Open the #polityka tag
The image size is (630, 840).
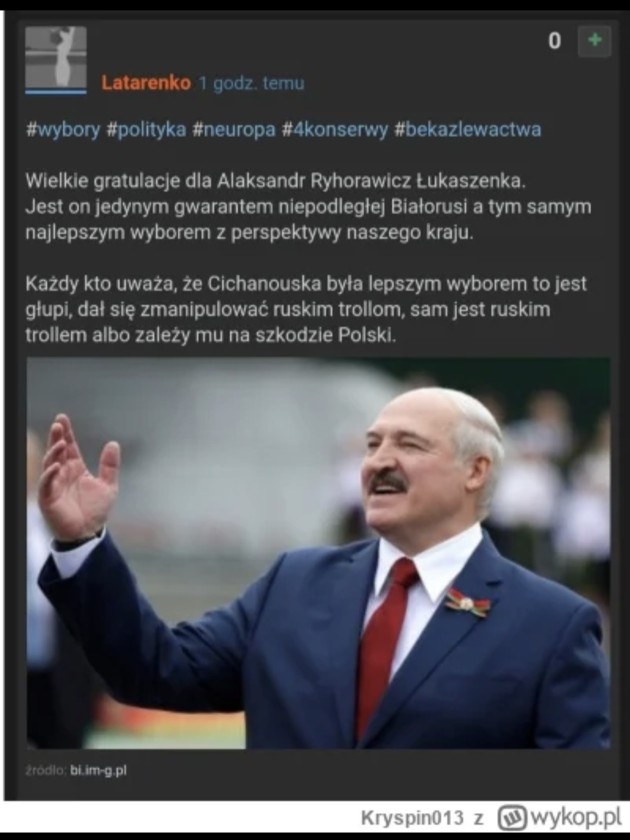point(146,130)
